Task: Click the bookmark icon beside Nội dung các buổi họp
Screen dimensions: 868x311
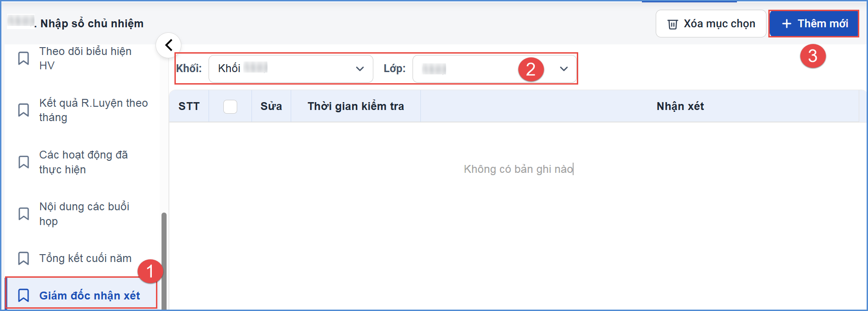Action: tap(24, 213)
